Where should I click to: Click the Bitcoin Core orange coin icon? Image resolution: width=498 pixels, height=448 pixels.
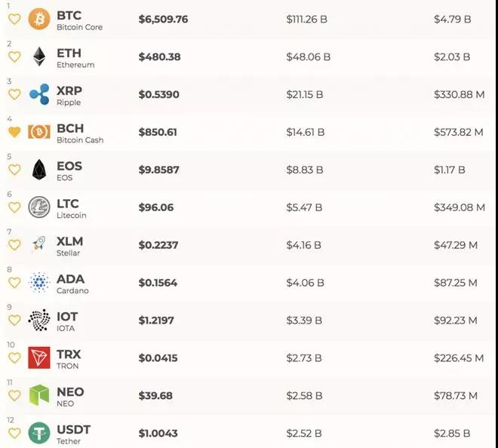coord(39,19)
